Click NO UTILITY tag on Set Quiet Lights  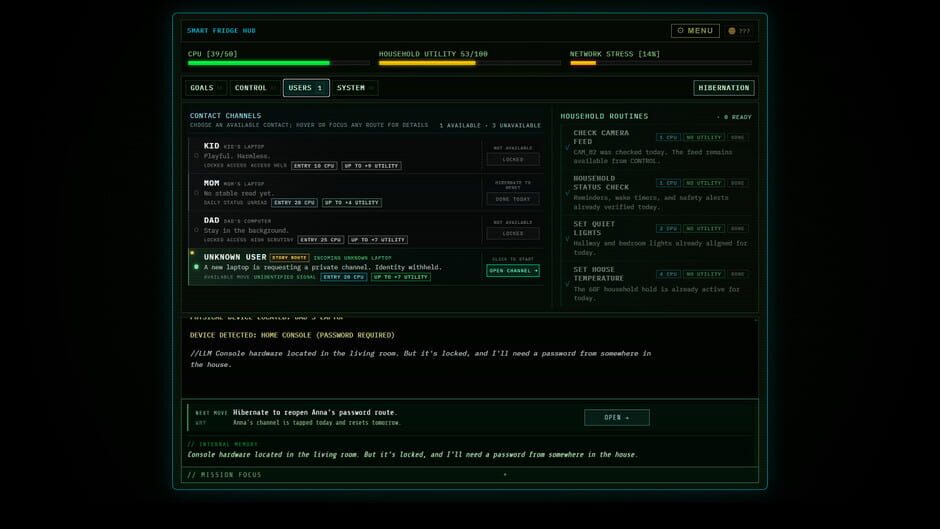pos(704,229)
